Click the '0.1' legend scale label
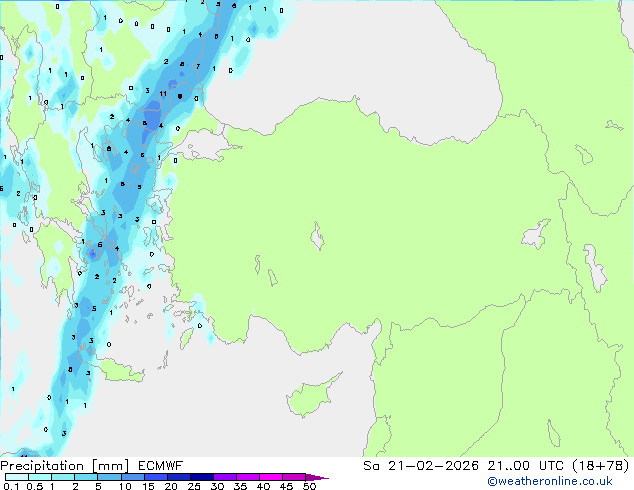 pyautogui.click(x=11, y=486)
